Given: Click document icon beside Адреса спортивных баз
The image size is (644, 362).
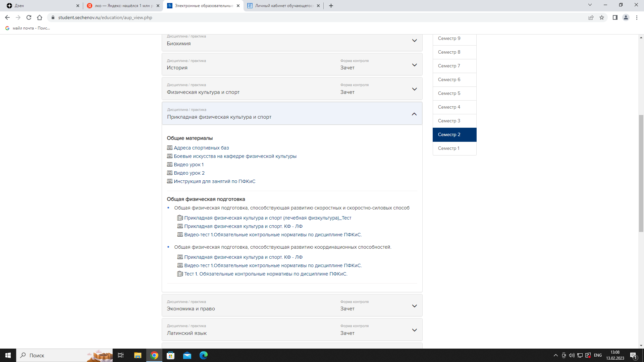Looking at the screenshot, I should click(x=170, y=148).
